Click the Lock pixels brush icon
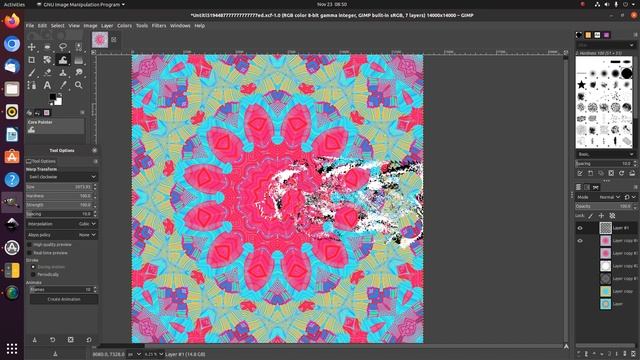This screenshot has height=360, width=640. 591,216
